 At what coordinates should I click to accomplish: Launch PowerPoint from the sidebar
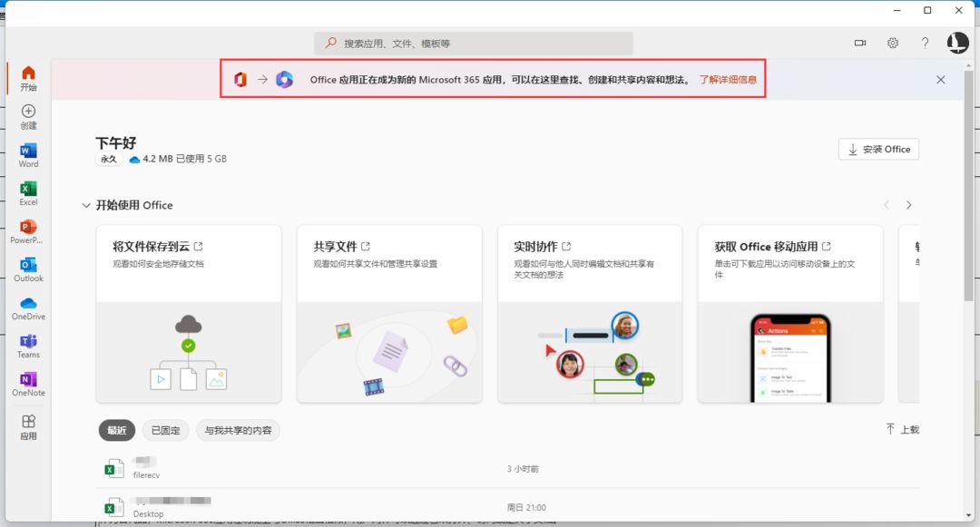[x=28, y=231]
